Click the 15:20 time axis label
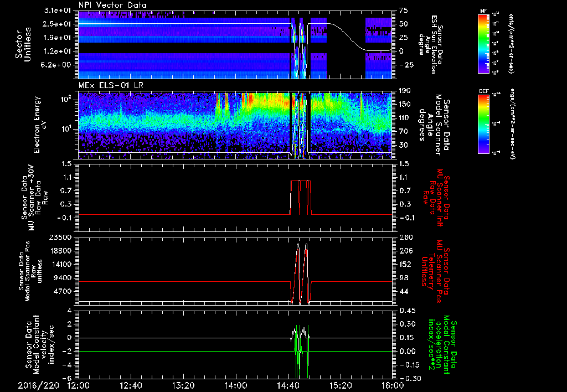 pyautogui.click(x=341, y=385)
